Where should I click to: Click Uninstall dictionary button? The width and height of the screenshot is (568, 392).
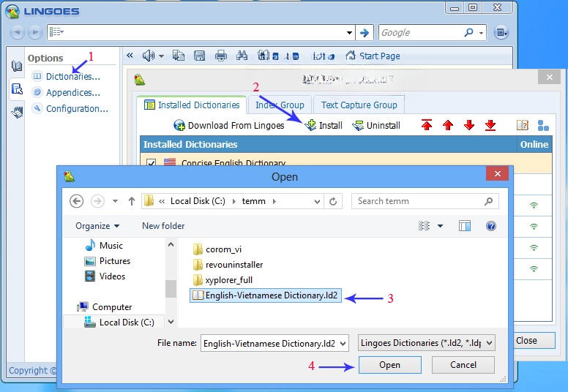[x=376, y=126]
